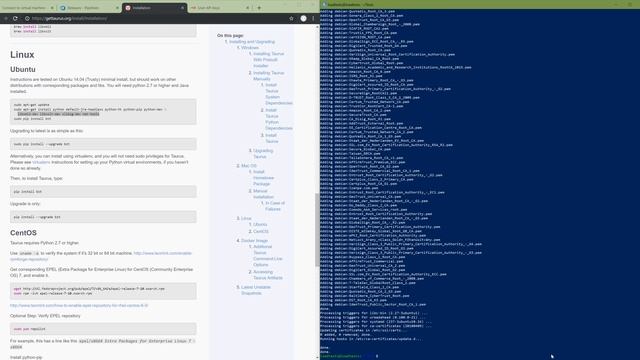Open Installing Taurus Manually link
Image resolution: width=640 pixels, height=360 pixels.
[268, 76]
